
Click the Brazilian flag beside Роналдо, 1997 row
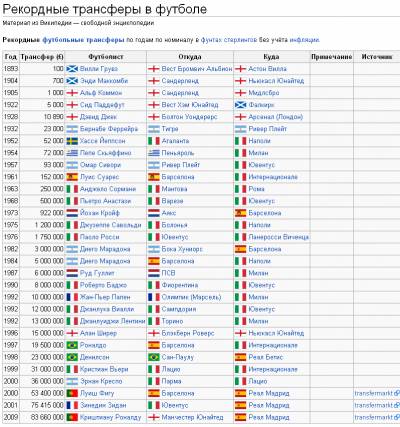[72, 345]
